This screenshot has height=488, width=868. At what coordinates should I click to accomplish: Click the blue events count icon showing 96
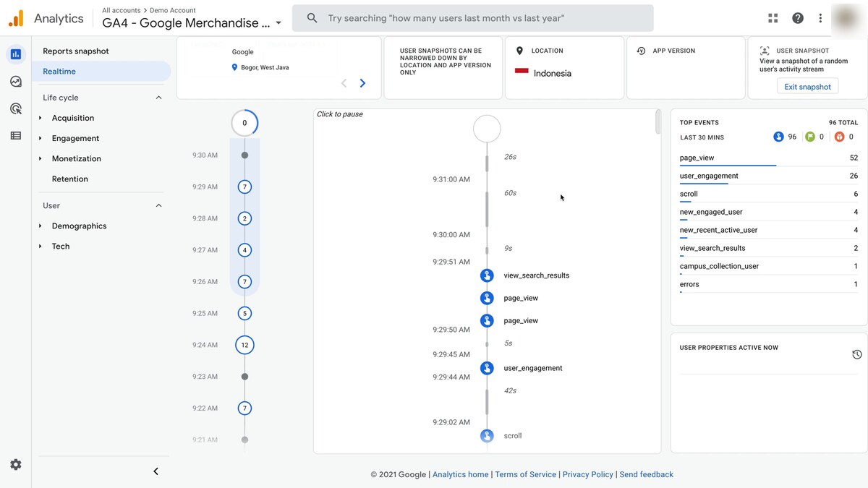pyautogui.click(x=778, y=137)
